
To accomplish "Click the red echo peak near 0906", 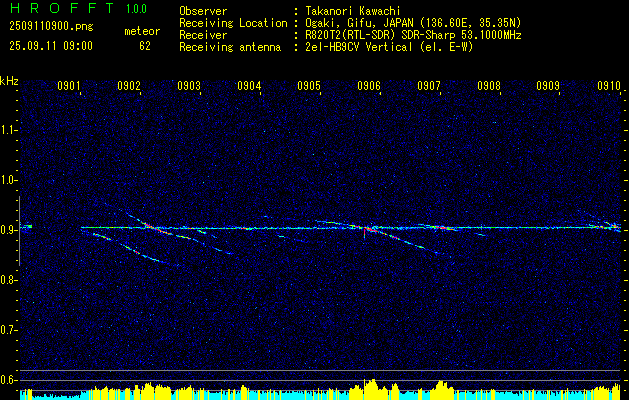I will coord(364,232).
